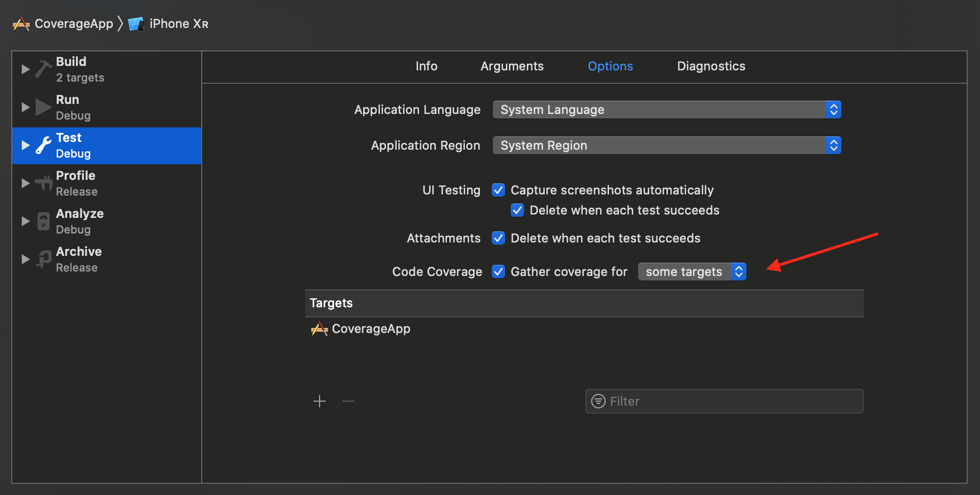Expand the Run action disclosure triangle
This screenshot has width=980, height=495.
[25, 107]
